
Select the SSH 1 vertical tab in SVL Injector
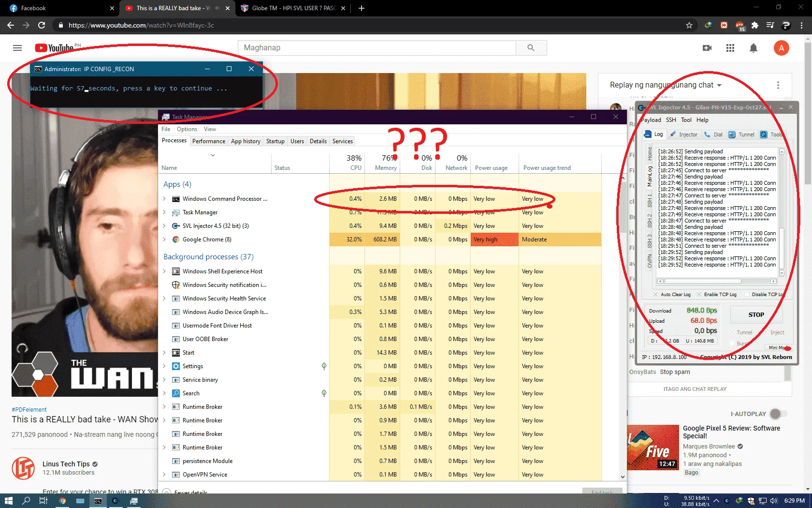[x=650, y=200]
